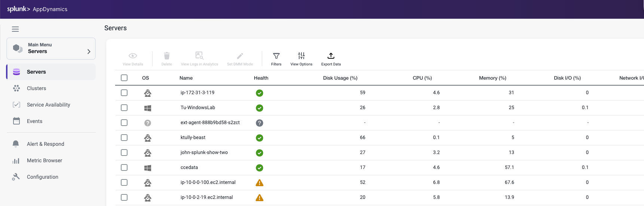This screenshot has height=206, width=644.
Task: Select the ip-172-31-3-119 server checkbox
Action: point(124,93)
